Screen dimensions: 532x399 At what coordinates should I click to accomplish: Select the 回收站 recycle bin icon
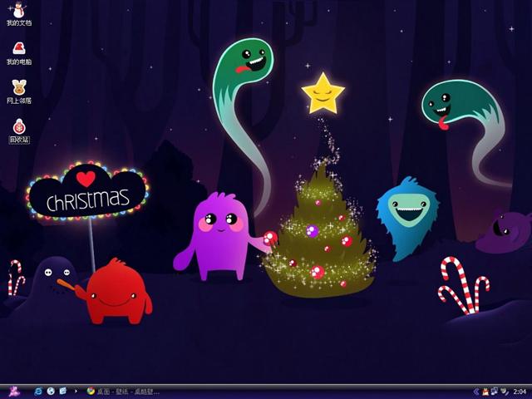click(x=19, y=131)
